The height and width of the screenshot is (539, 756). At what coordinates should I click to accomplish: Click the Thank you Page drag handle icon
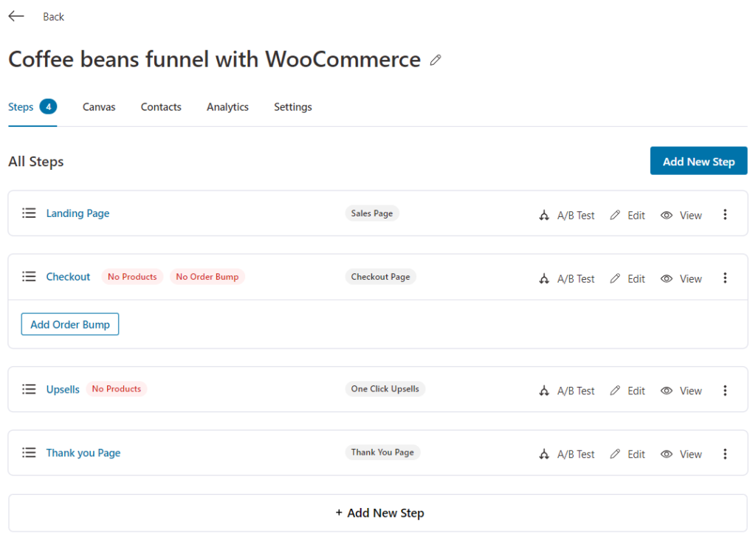pos(29,453)
